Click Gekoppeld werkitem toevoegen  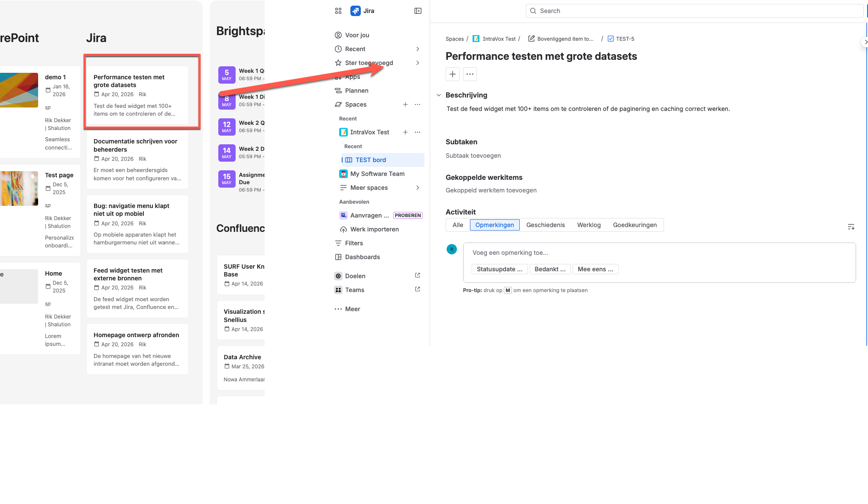click(x=491, y=190)
